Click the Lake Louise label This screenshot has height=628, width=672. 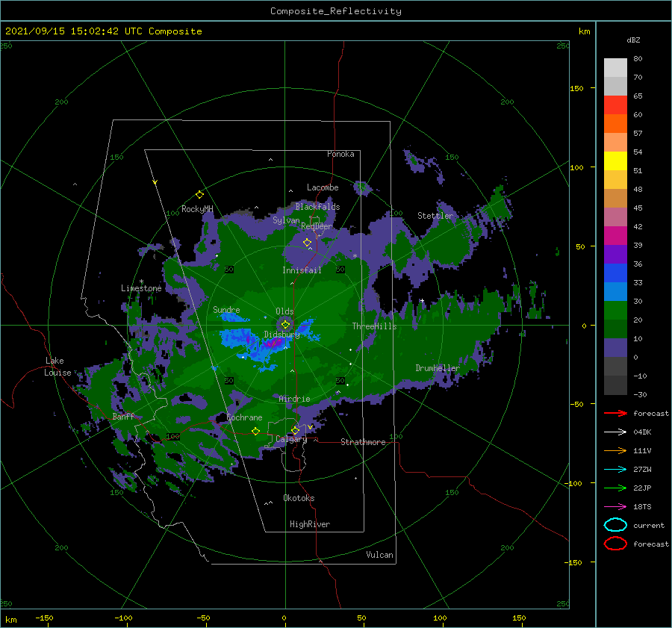click(57, 367)
